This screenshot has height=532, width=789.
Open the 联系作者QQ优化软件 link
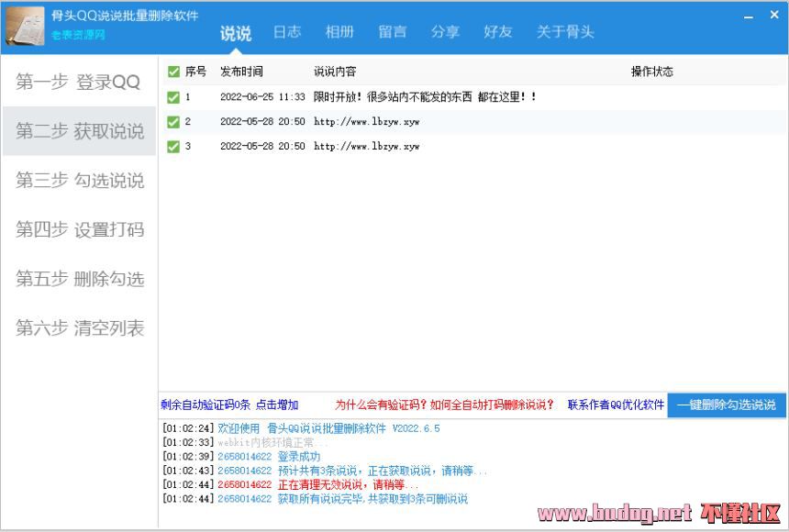[x=615, y=405]
